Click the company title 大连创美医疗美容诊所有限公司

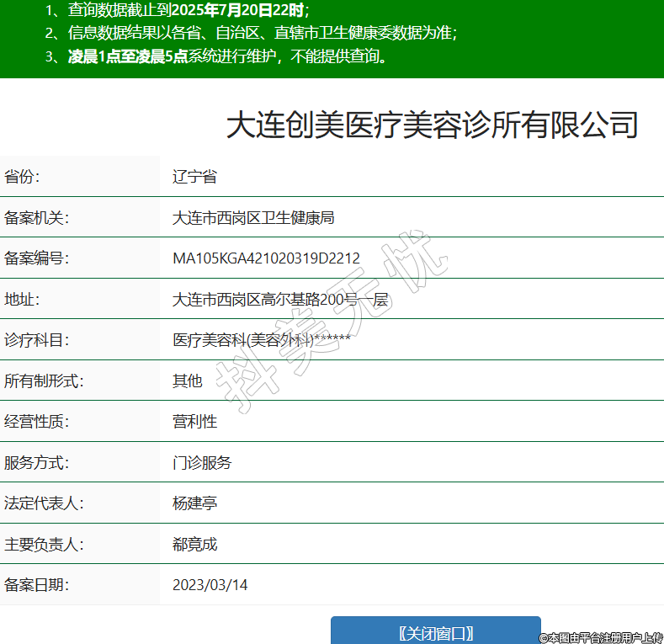coord(432,125)
